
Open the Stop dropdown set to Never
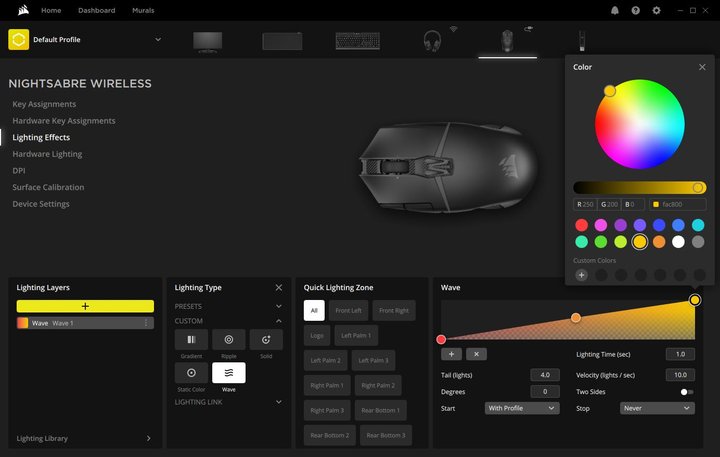coord(657,408)
